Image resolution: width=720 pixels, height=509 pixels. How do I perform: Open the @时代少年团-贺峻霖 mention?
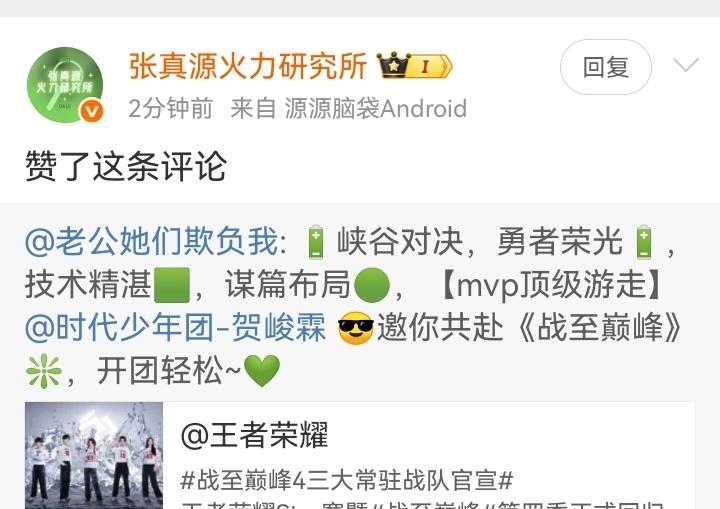click(x=176, y=328)
